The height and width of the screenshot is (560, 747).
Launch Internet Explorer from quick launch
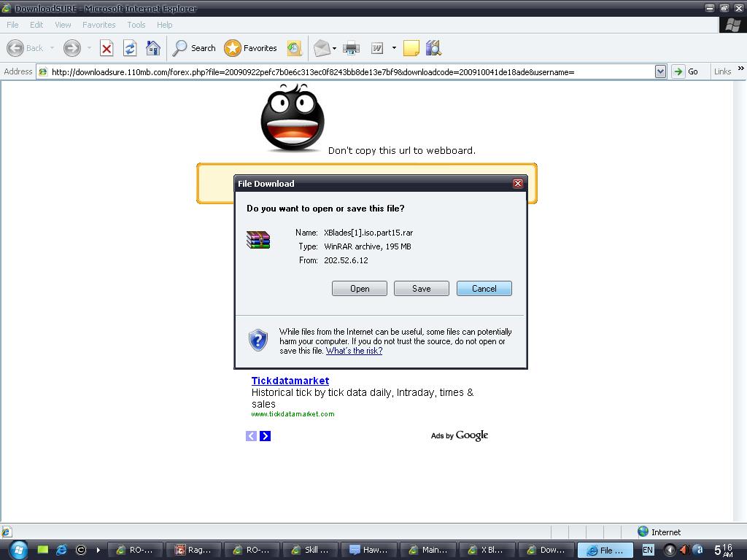[61, 550]
